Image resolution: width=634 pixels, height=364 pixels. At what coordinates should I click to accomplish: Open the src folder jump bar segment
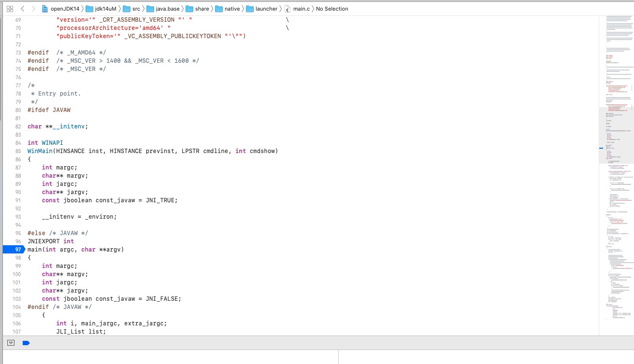click(132, 9)
